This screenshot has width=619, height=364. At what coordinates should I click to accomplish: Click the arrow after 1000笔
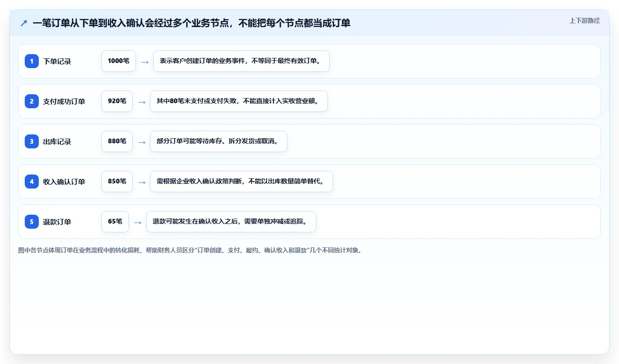pos(145,62)
